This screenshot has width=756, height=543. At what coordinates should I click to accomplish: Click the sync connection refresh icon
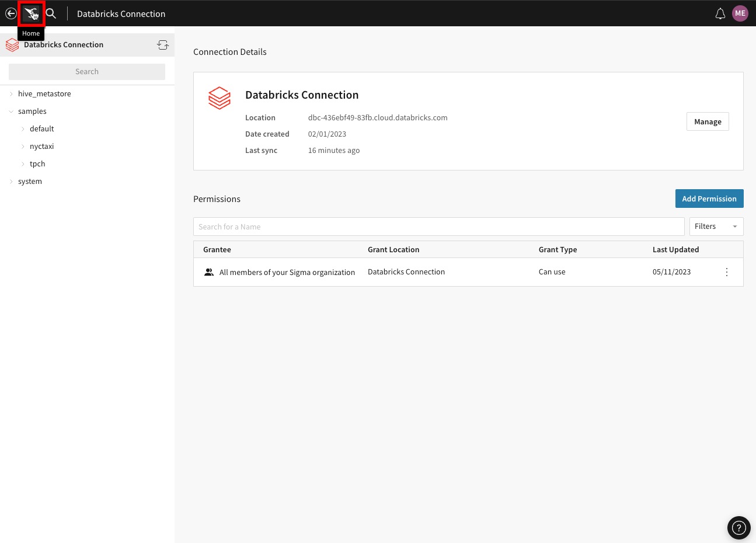(x=163, y=45)
